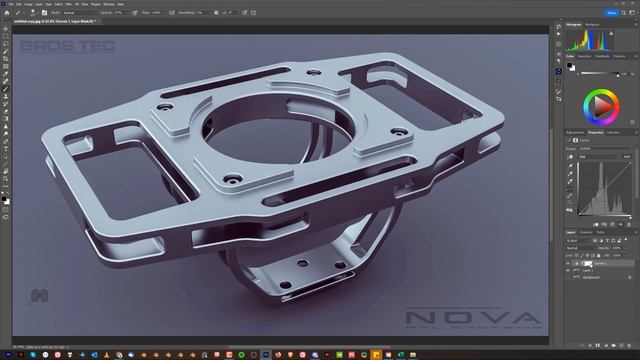Switch to the Swatches tab

[584, 56]
